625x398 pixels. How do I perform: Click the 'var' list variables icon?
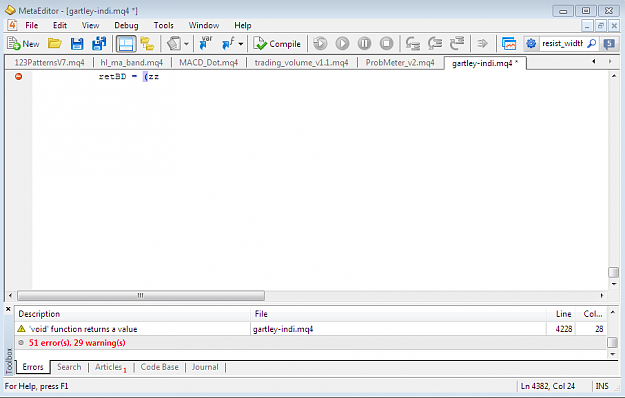(x=206, y=43)
